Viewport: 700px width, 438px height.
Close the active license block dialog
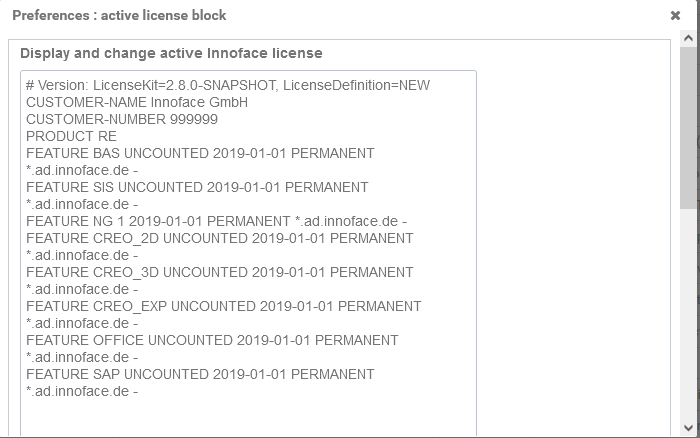click(676, 16)
